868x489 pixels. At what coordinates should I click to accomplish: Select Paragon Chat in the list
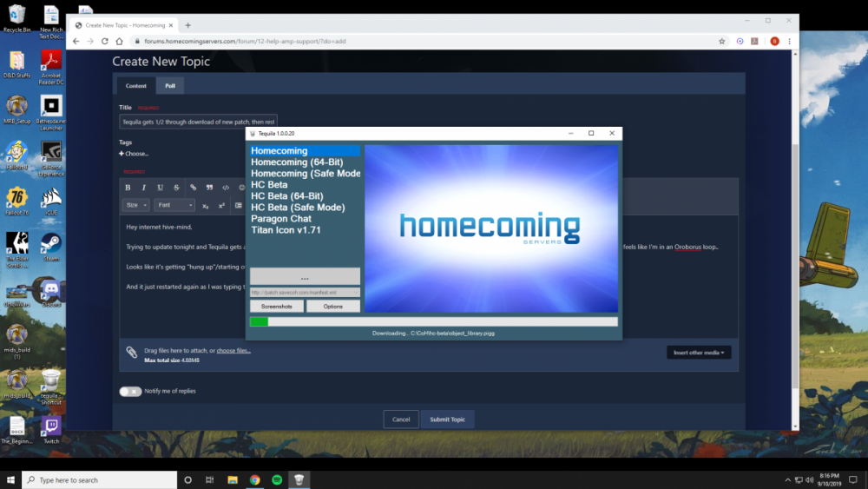[305, 218]
